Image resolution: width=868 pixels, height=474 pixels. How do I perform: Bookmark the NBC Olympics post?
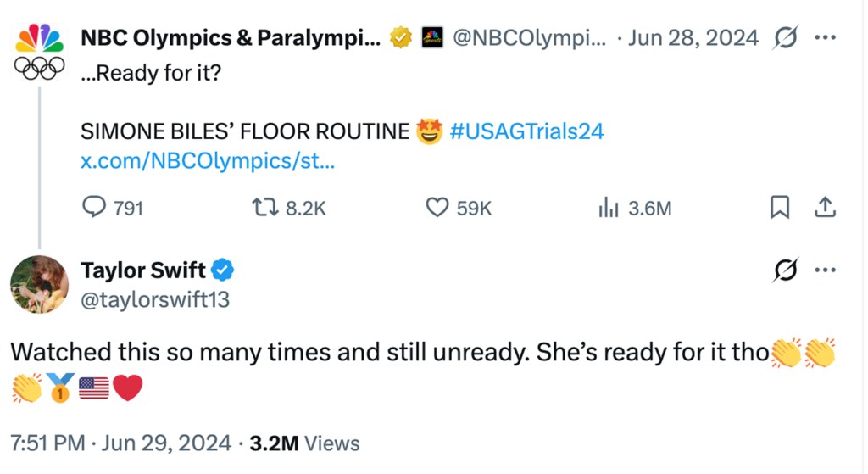tap(780, 208)
